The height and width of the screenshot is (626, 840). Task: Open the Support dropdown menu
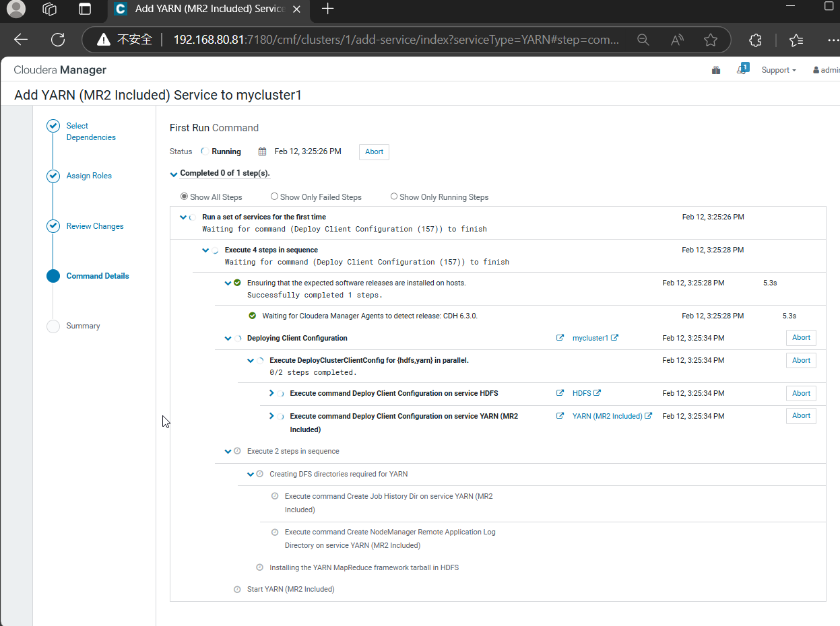tap(779, 70)
